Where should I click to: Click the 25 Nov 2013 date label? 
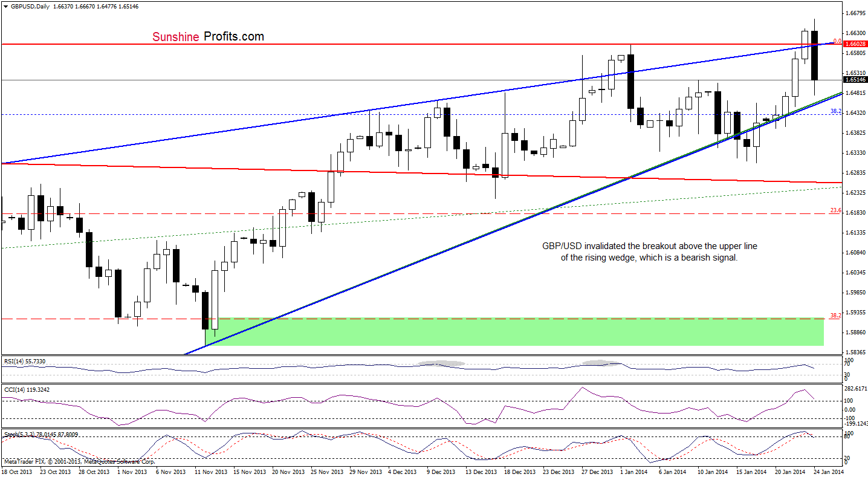coord(327,471)
